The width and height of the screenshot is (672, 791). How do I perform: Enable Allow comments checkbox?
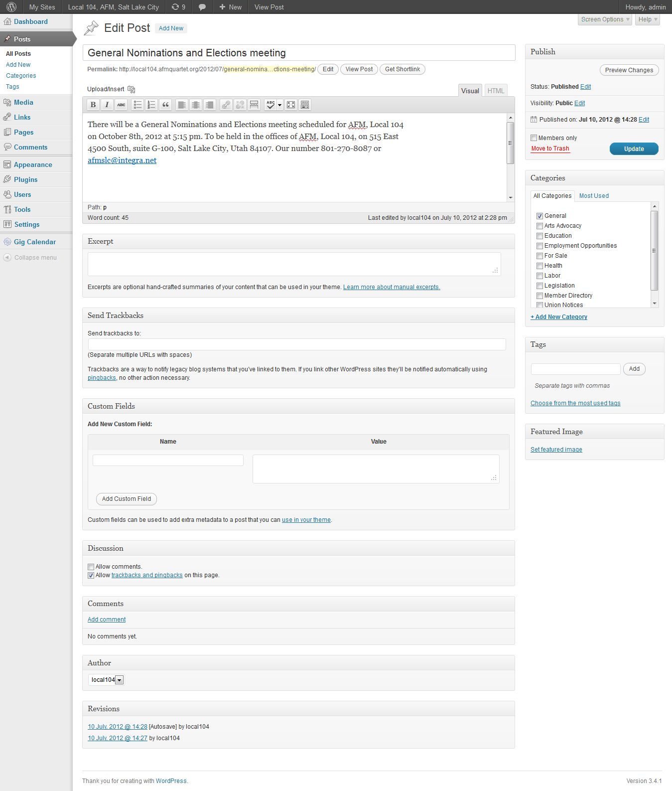click(91, 567)
